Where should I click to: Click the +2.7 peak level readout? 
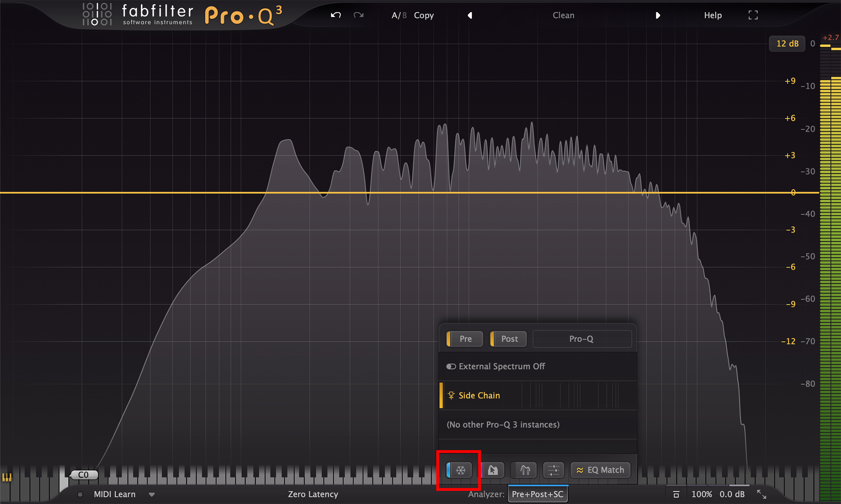tap(830, 38)
